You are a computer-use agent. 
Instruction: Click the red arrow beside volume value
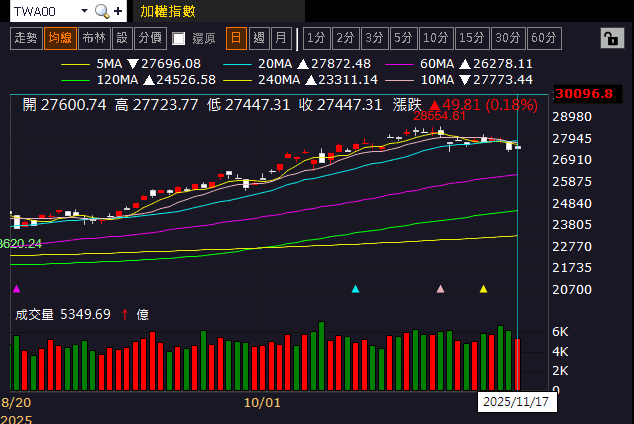point(124,314)
